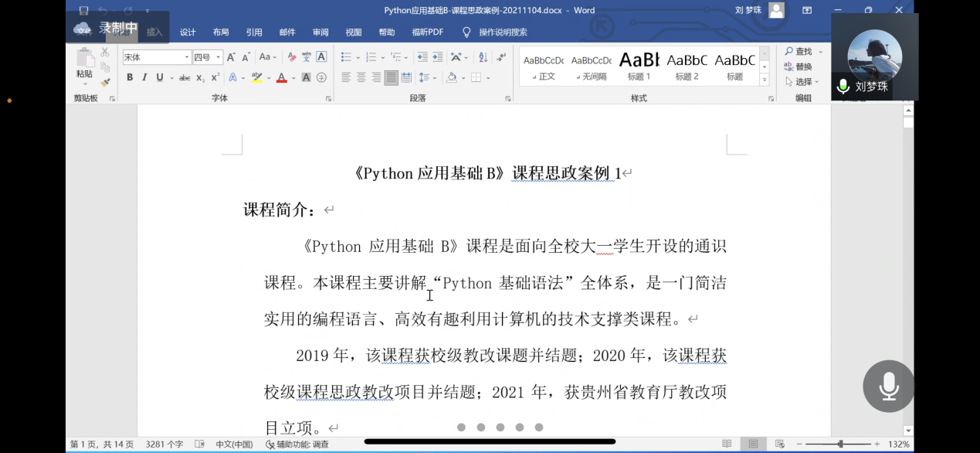Decrease paragraph indent
Screen dimensions: 980x453
click(422, 57)
